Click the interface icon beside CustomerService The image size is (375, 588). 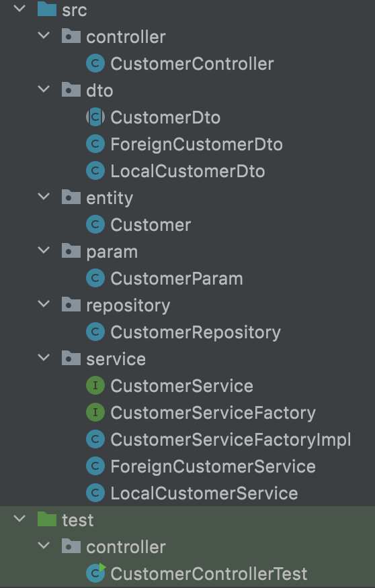95,385
